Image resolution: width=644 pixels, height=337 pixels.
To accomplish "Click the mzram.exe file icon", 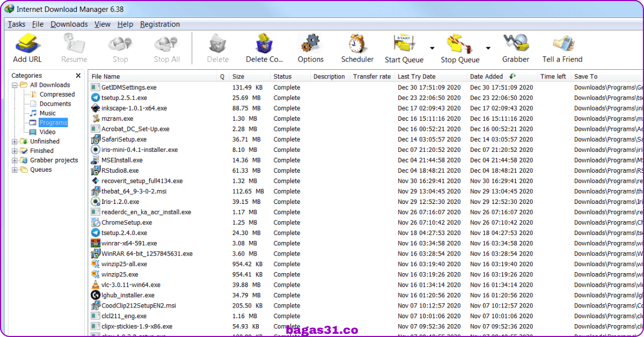I will (96, 119).
